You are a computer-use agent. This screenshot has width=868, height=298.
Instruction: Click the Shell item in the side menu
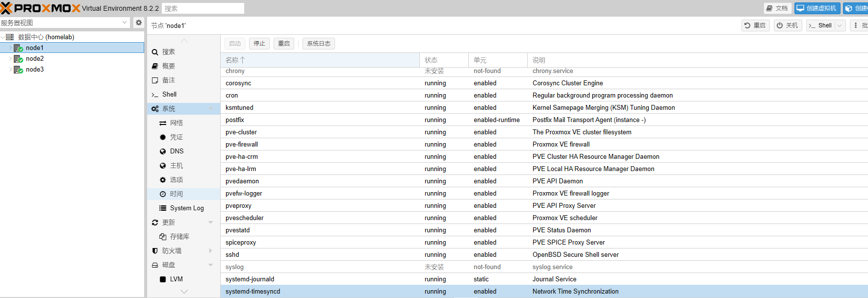169,94
